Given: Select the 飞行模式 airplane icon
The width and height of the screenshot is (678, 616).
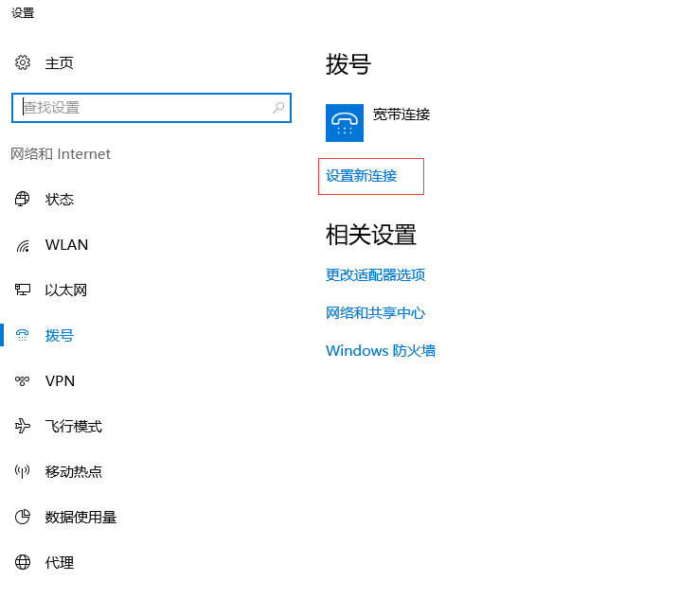Looking at the screenshot, I should [x=23, y=427].
